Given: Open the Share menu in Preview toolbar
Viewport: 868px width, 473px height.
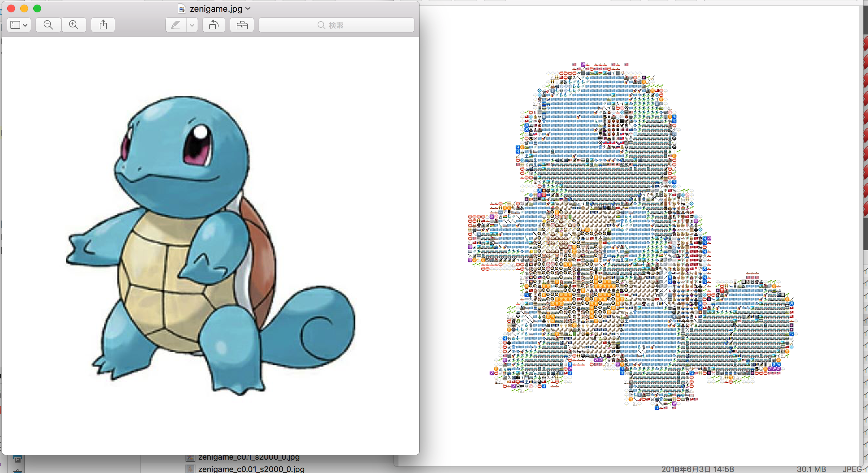Looking at the screenshot, I should click(x=103, y=25).
